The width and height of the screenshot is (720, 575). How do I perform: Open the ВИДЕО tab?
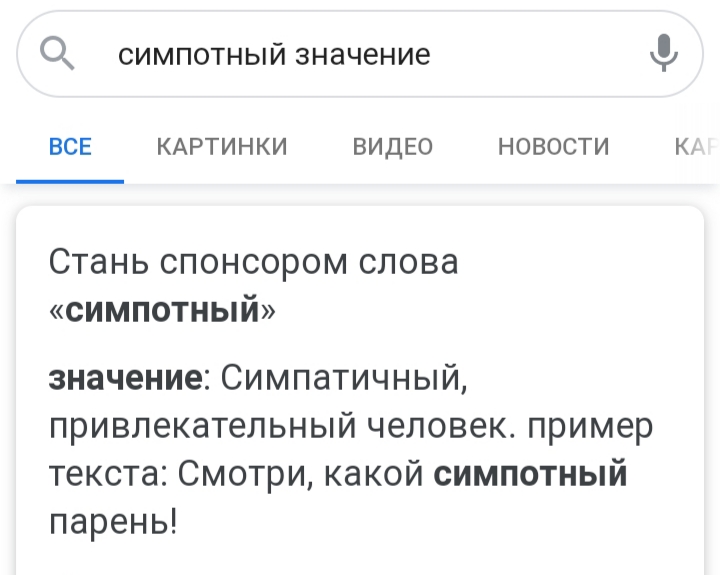[392, 147]
